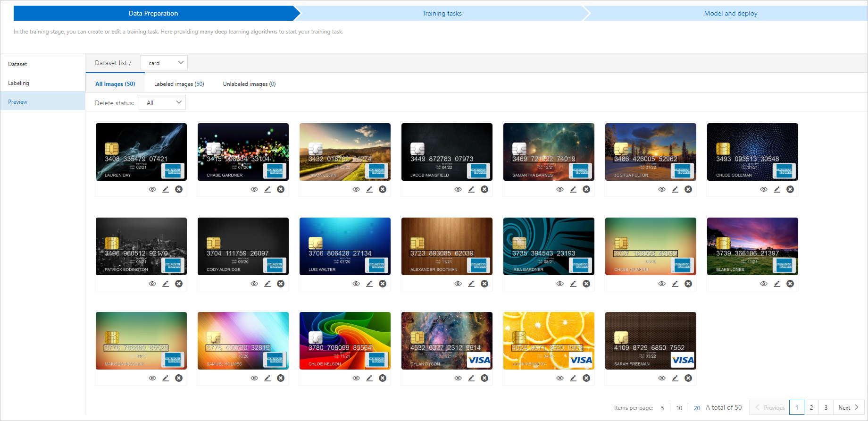Open the CHLOE NELSON rainbow card thumbnail

(345, 341)
